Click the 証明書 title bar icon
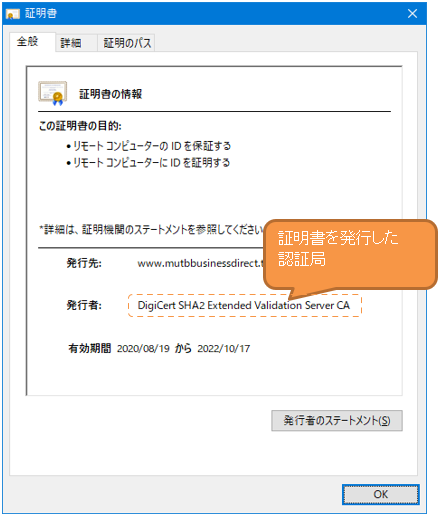The image size is (442, 515). tap(13, 14)
